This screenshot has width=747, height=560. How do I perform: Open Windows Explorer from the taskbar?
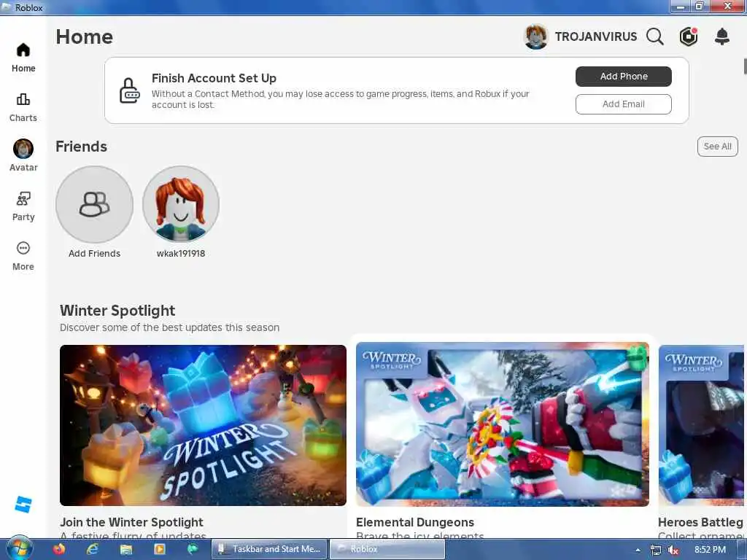(x=125, y=549)
